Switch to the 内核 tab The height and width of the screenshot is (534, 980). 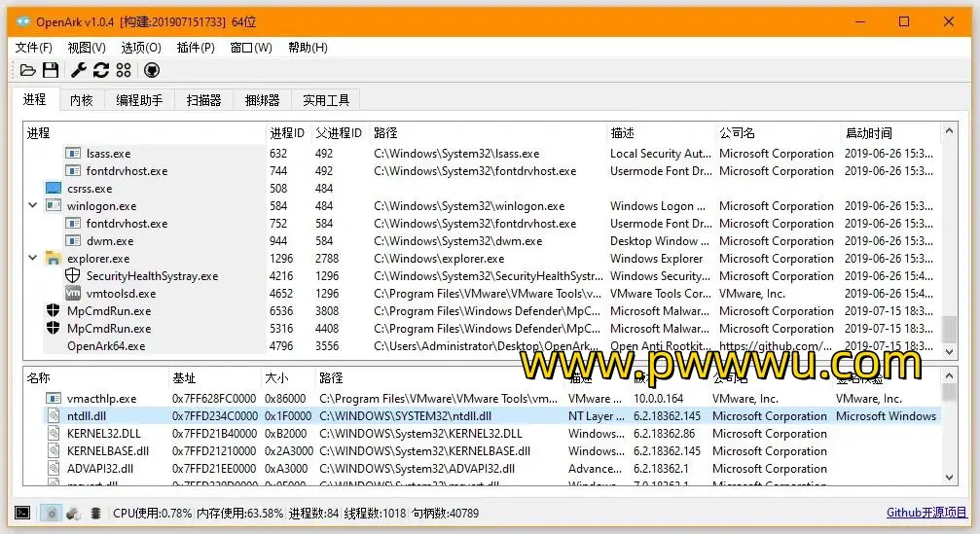(82, 99)
